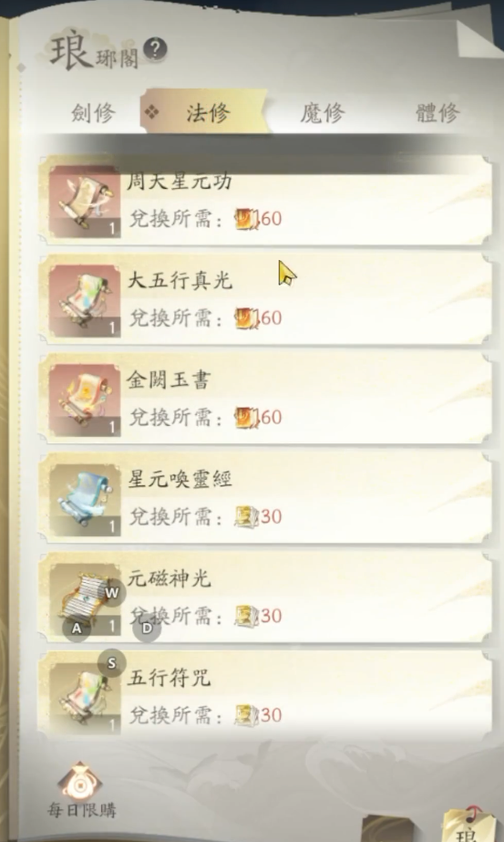The width and height of the screenshot is (504, 842).
Task: Select the 大五行真光 exchange row
Action: (x=265, y=299)
